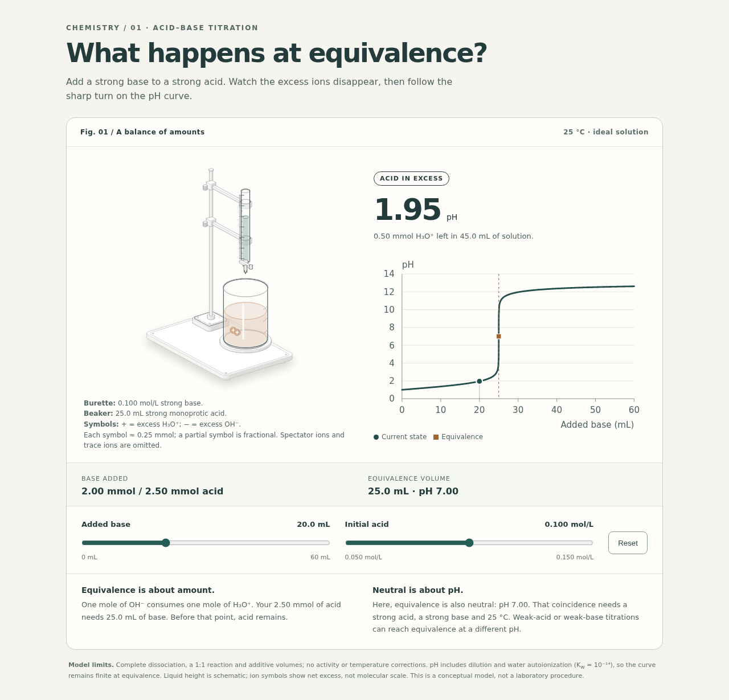Click the '0.50 mmol H3O+ left' summary line
This screenshot has width=729, height=700.
tap(453, 236)
